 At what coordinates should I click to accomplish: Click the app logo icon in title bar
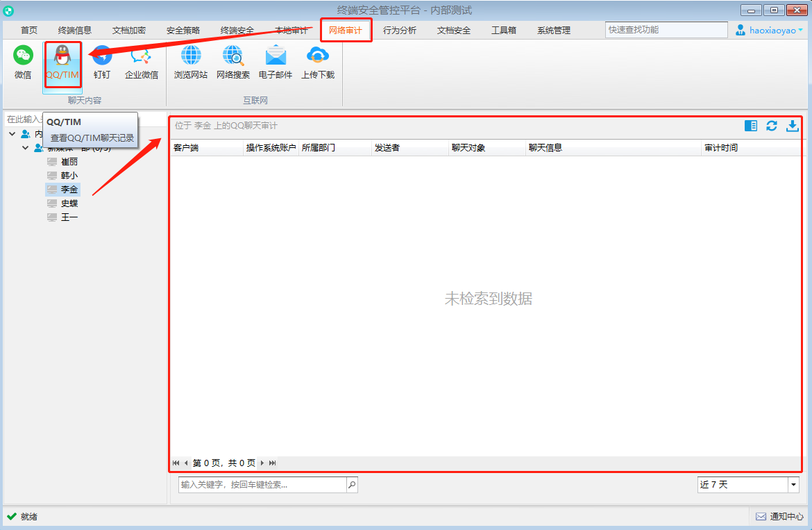8,10
